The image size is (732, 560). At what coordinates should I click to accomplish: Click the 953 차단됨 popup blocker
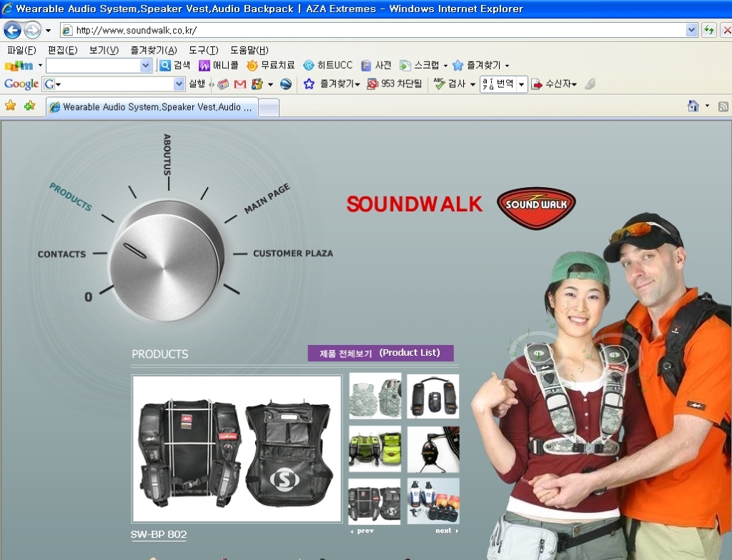pyautogui.click(x=395, y=84)
